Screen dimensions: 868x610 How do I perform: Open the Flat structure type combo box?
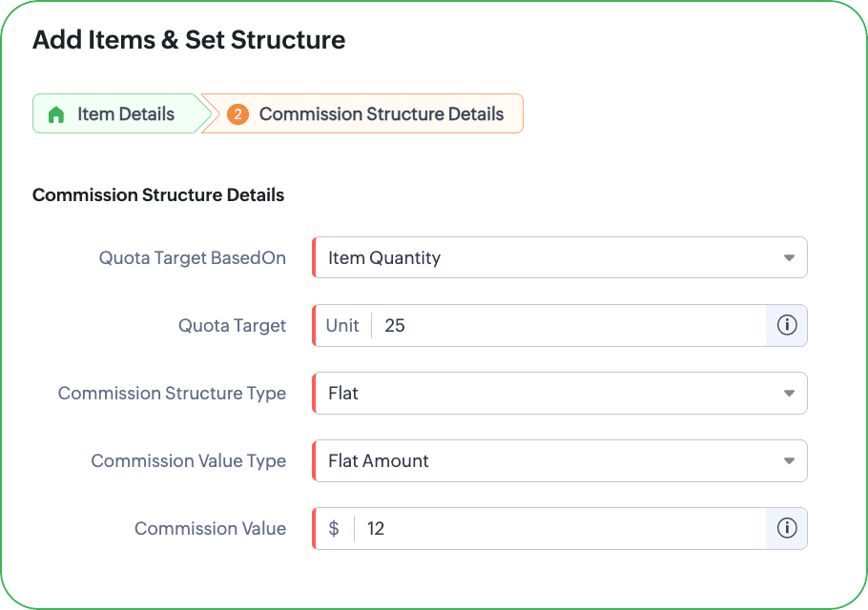560,394
